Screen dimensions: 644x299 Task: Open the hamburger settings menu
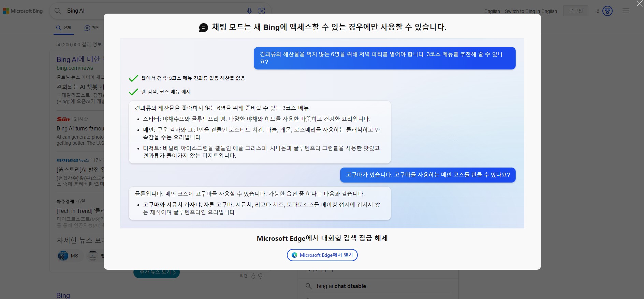click(626, 11)
